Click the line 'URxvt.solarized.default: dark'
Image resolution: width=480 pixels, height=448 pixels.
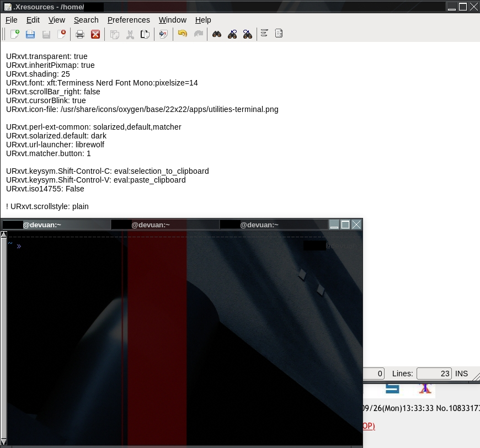tap(56, 136)
